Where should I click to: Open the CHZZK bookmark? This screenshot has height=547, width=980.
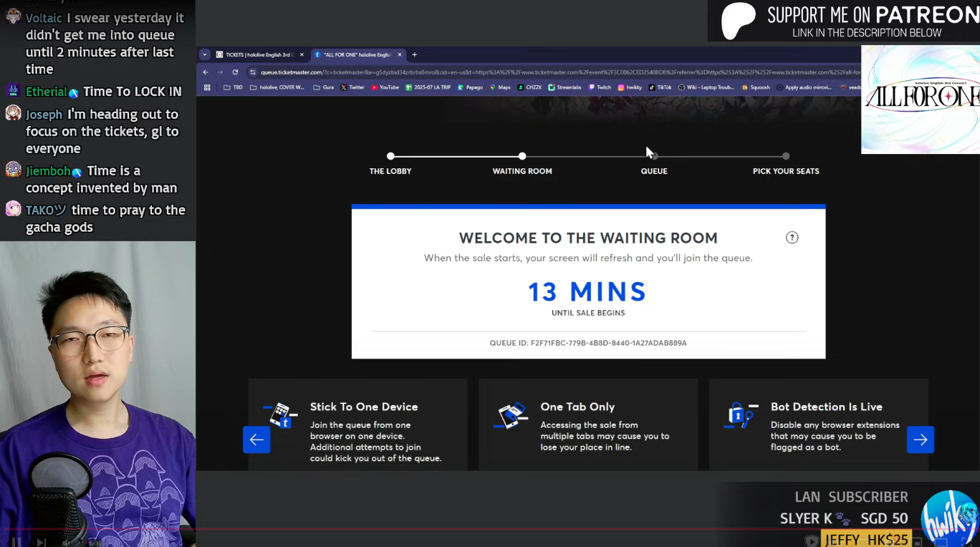pyautogui.click(x=529, y=87)
